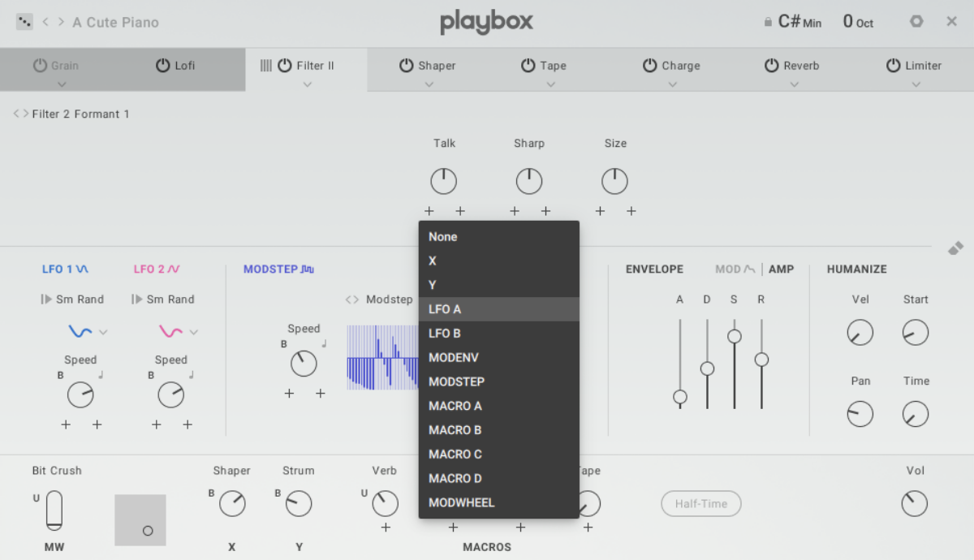Toggle Filter II power button

click(x=285, y=66)
